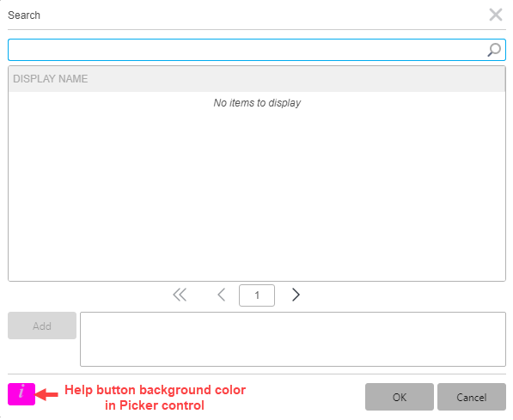
Task: Go to previous results page chevron
Action: pos(222,295)
